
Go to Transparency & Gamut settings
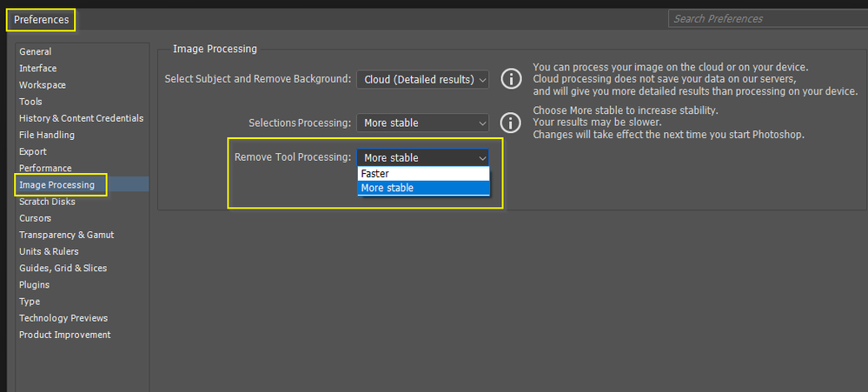point(67,235)
